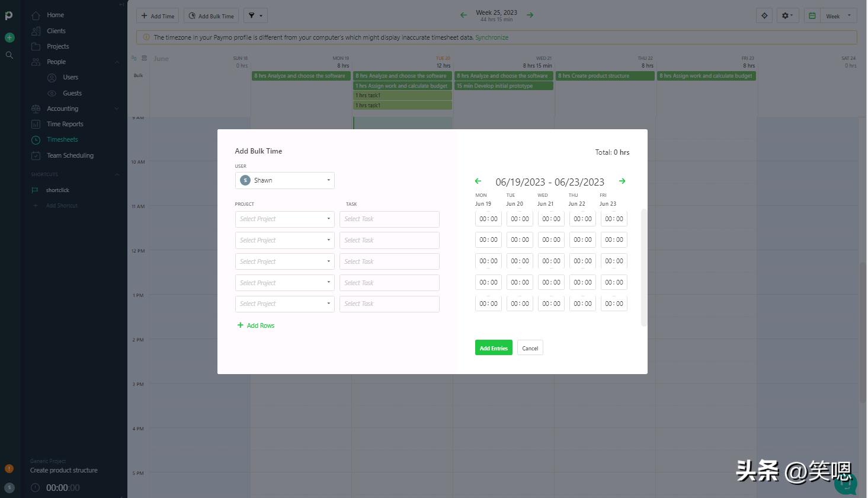Viewport: 868px width, 498px height.
Task: Click the green plus icon in the left rail
Action: click(9, 38)
